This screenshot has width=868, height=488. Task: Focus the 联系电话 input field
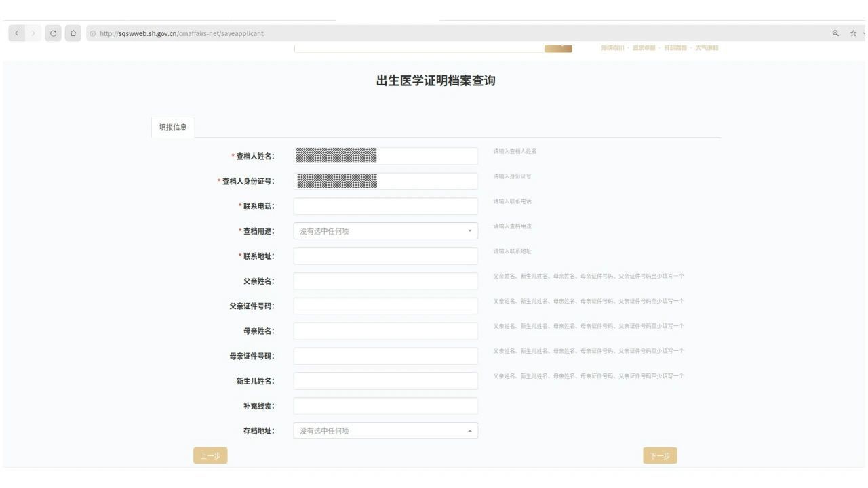coord(385,206)
